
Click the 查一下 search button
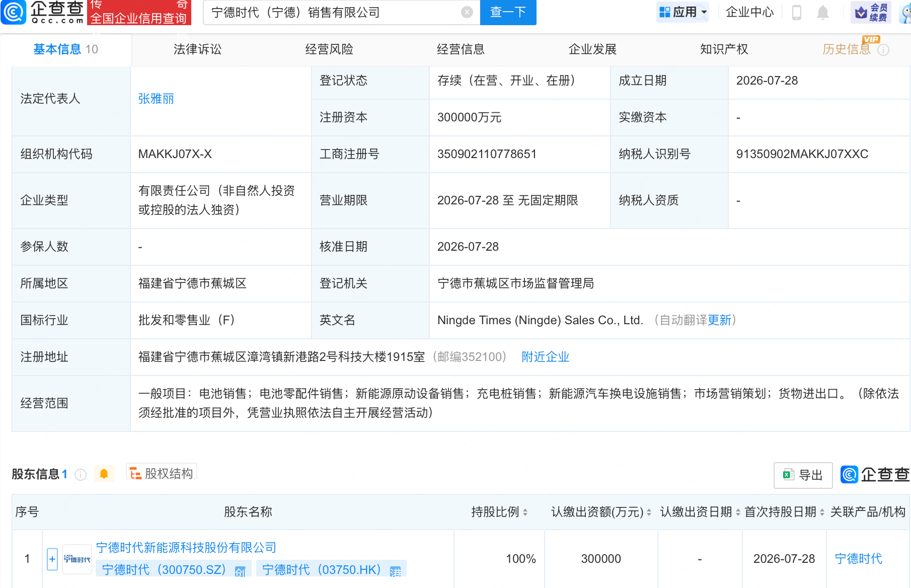pyautogui.click(x=508, y=12)
